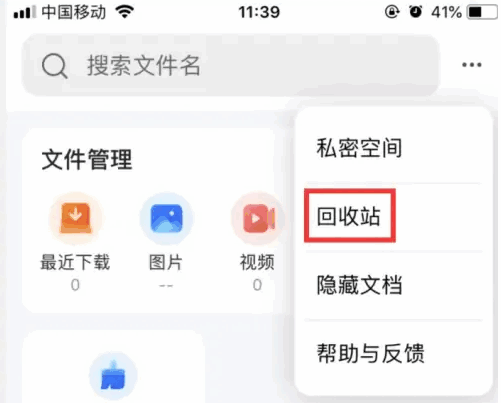Tap the Wi-Fi status icon
The height and width of the screenshot is (403, 501).
[124, 12]
